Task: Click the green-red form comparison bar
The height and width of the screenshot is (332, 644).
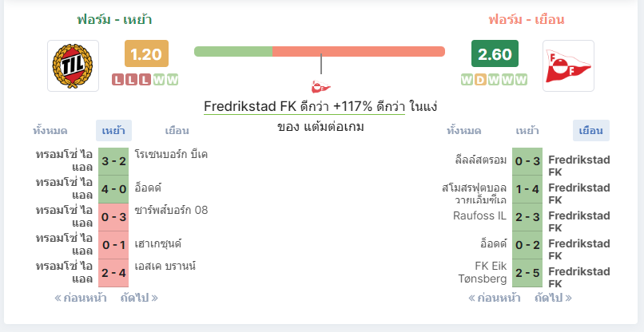Action: coord(320,51)
